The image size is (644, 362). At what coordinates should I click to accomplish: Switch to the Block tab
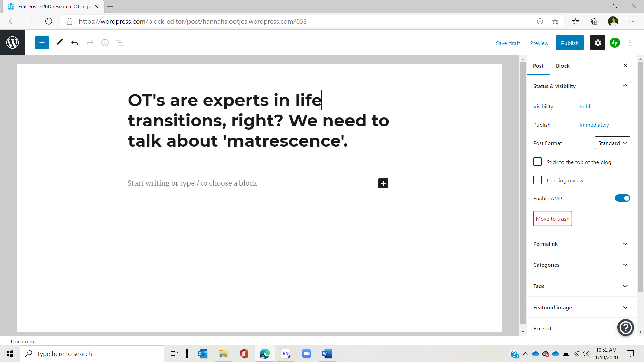click(x=562, y=66)
